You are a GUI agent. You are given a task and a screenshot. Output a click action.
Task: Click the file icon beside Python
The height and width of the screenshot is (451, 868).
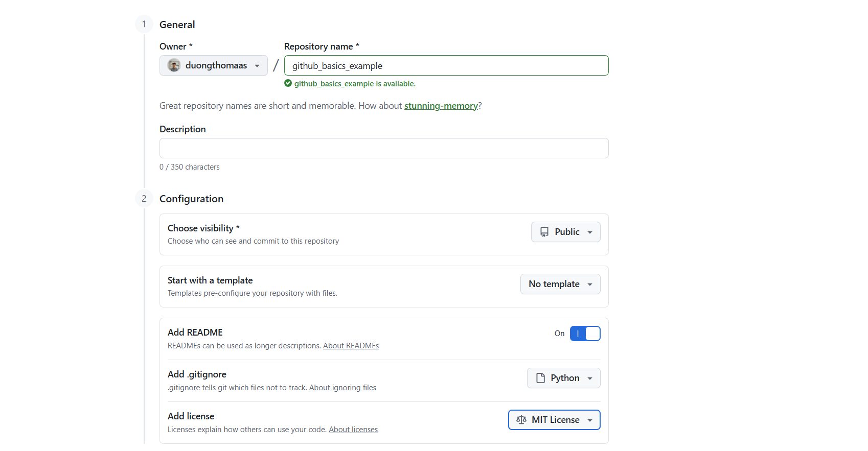540,378
